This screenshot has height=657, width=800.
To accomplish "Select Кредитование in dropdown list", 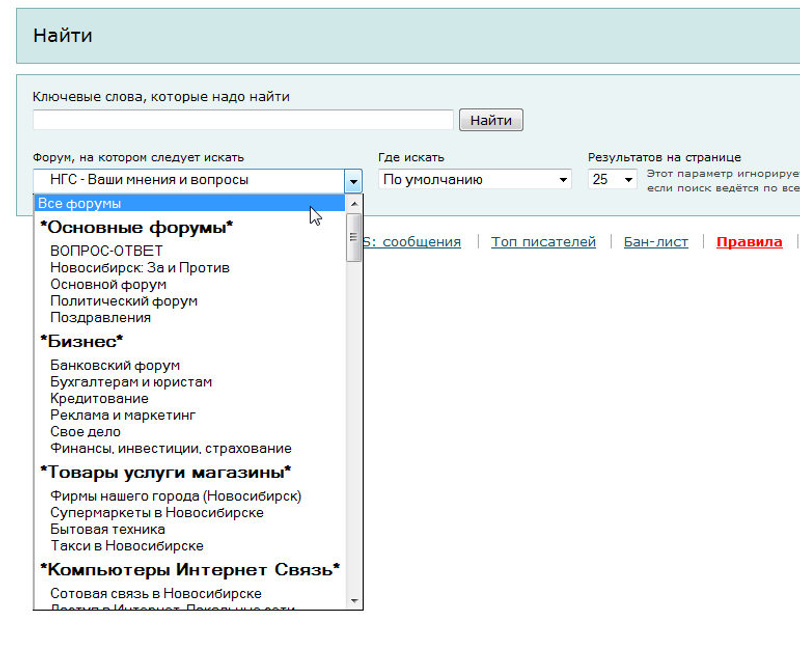I will pyautogui.click(x=99, y=399).
